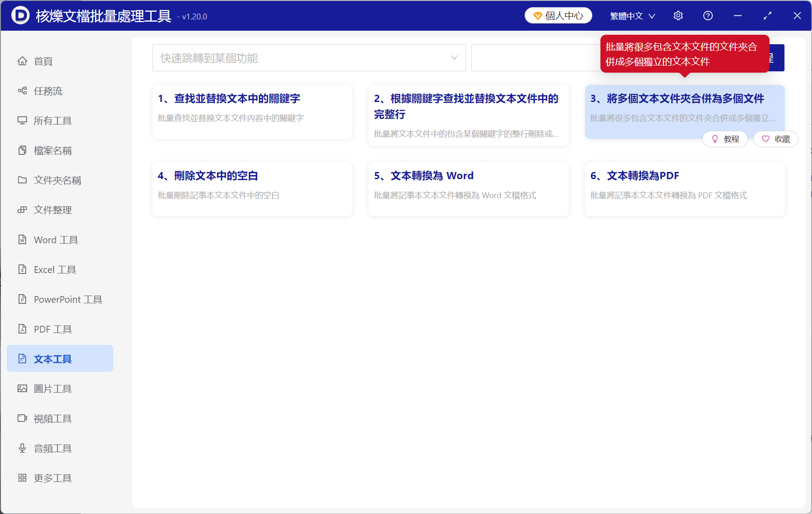Open 個人中心 in the top bar
The image size is (812, 514).
(558, 15)
